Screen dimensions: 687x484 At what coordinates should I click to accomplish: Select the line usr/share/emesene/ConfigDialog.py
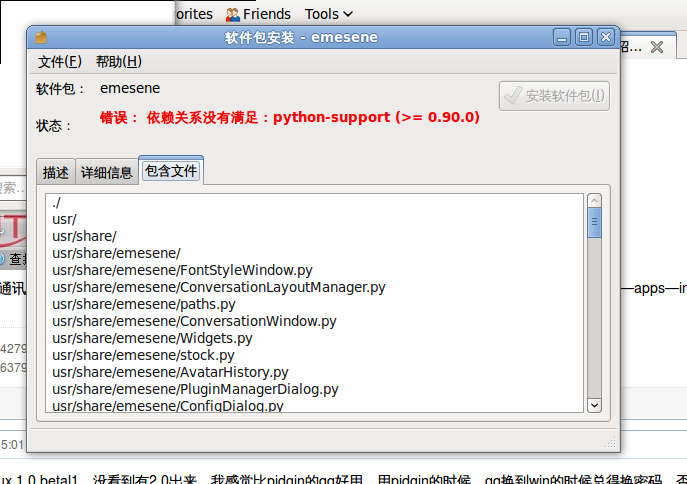point(168,406)
